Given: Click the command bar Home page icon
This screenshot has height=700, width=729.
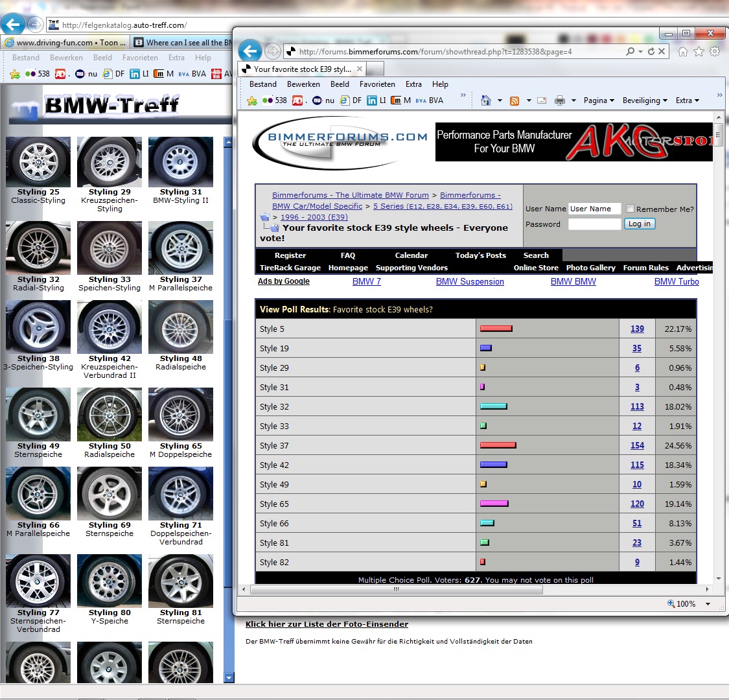Looking at the screenshot, I should (486, 100).
